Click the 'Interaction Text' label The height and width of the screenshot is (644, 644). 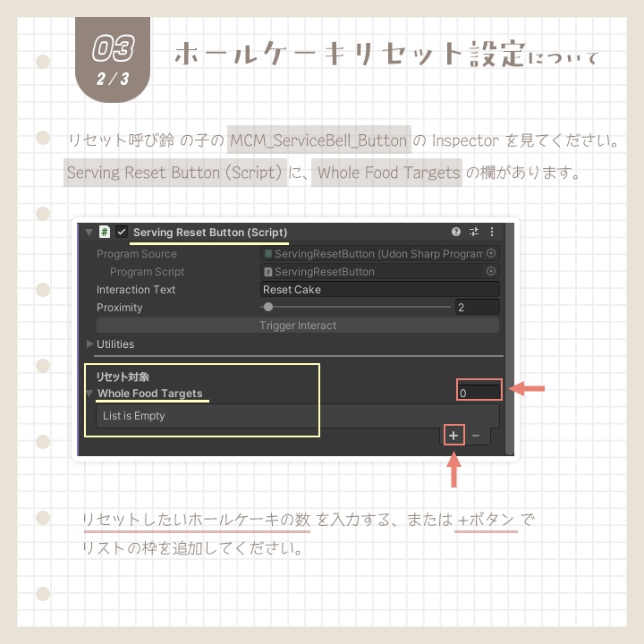136,290
